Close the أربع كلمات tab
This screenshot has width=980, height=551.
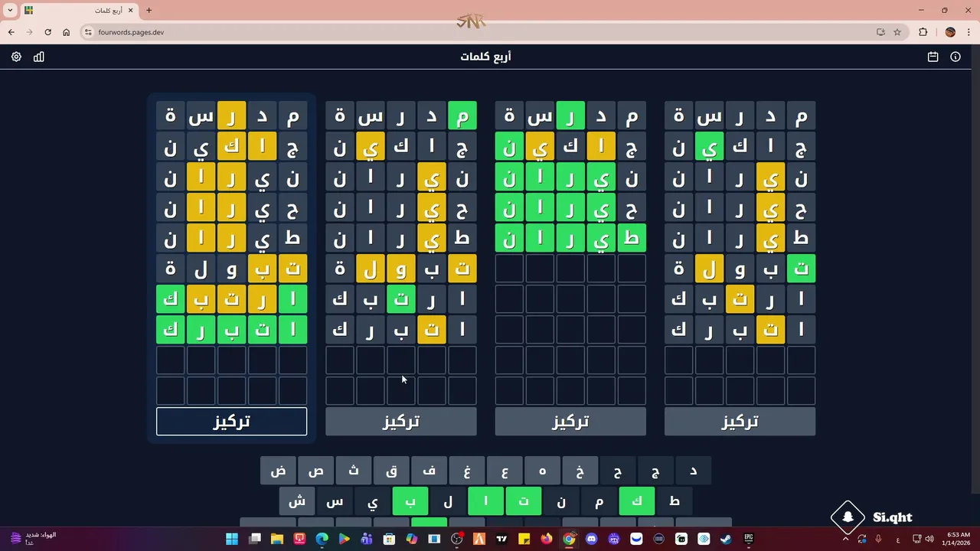[x=131, y=11]
